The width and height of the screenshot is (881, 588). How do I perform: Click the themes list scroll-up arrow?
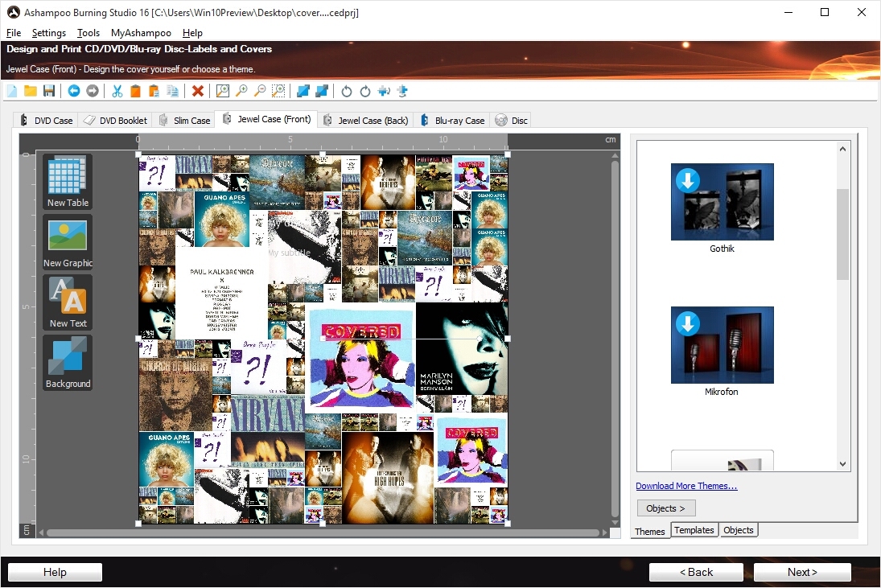pos(842,149)
